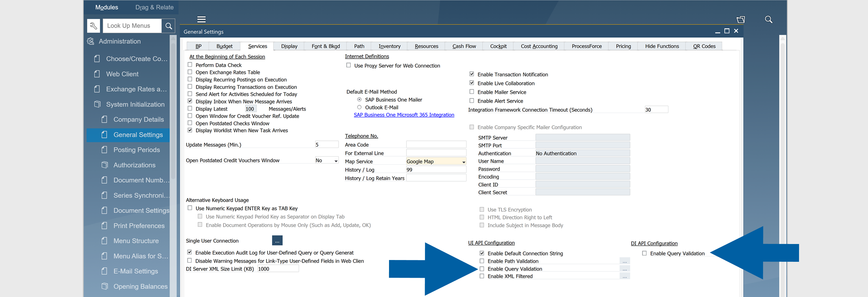The image size is (868, 297).
Task: Check Open Exchange Rates Table
Action: [190, 72]
